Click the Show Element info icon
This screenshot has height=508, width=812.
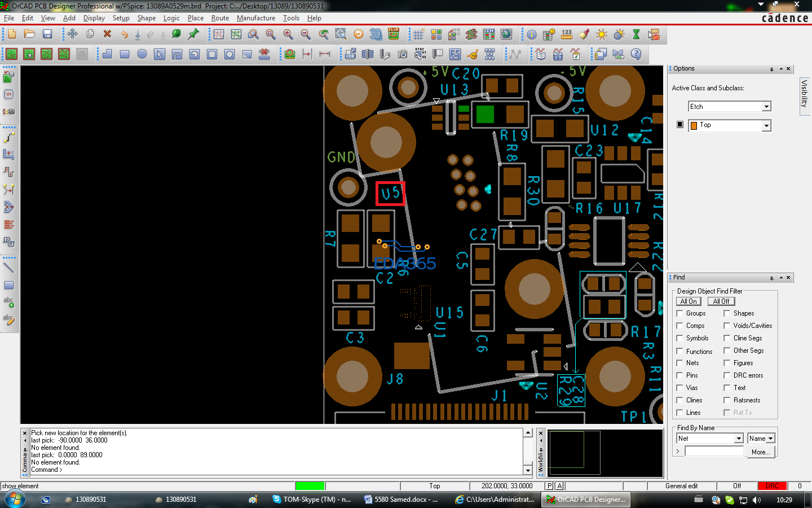pyautogui.click(x=532, y=34)
